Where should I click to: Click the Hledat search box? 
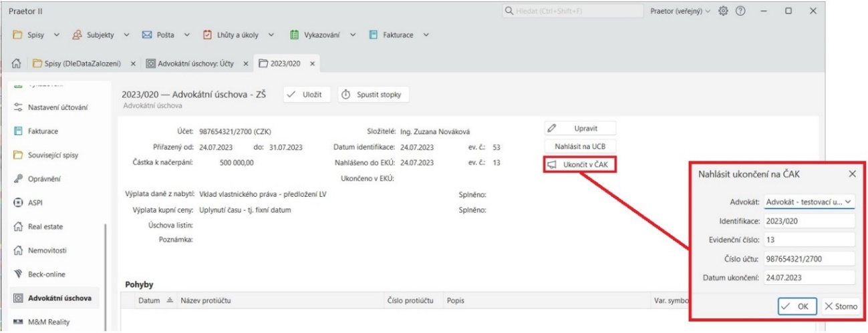tap(571, 11)
